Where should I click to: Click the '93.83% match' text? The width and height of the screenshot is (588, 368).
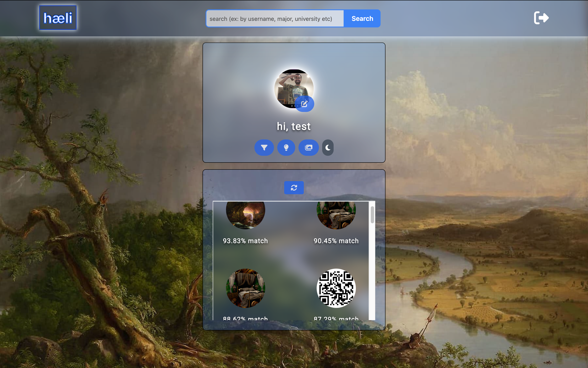coord(245,241)
